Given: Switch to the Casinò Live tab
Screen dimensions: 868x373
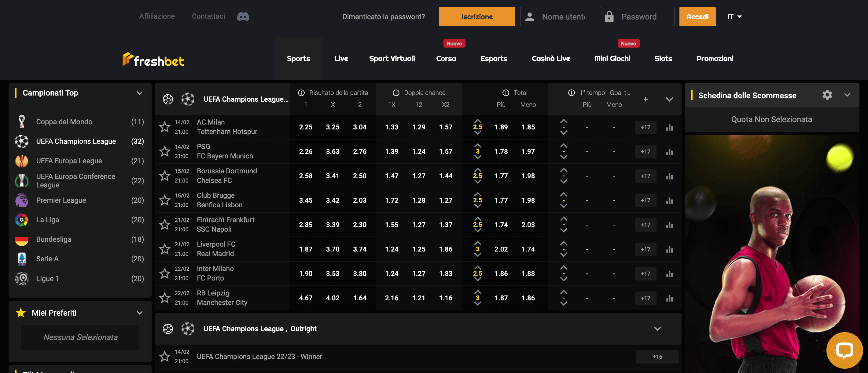Looking at the screenshot, I should click(x=550, y=59).
